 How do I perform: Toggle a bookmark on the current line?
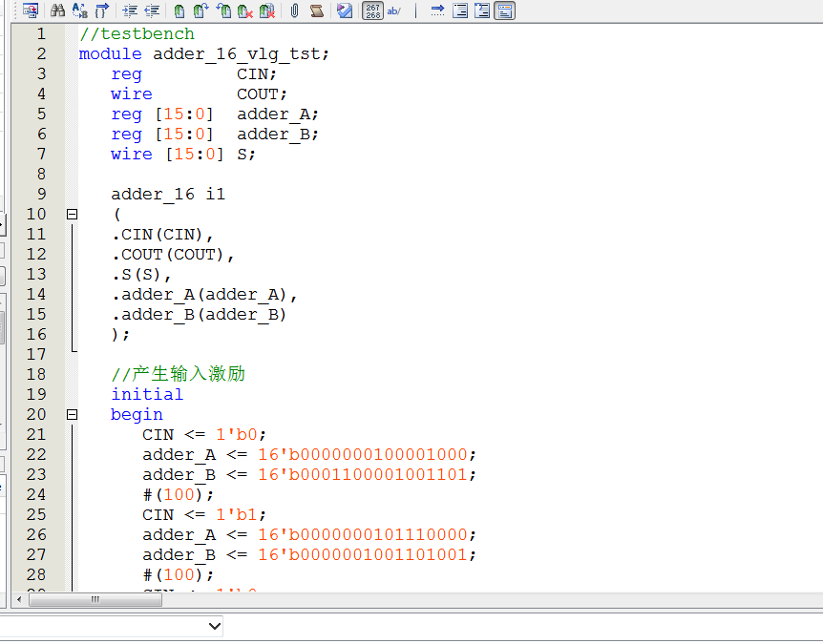[179, 10]
